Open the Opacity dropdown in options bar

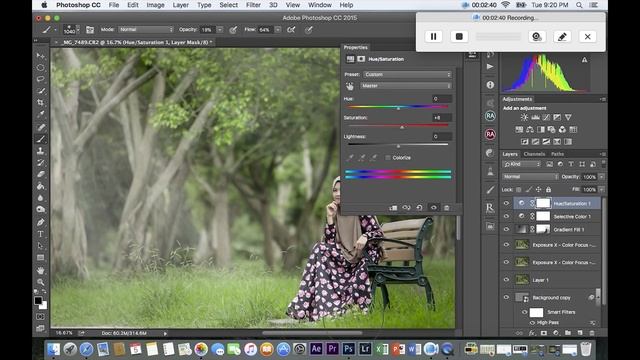point(220,30)
